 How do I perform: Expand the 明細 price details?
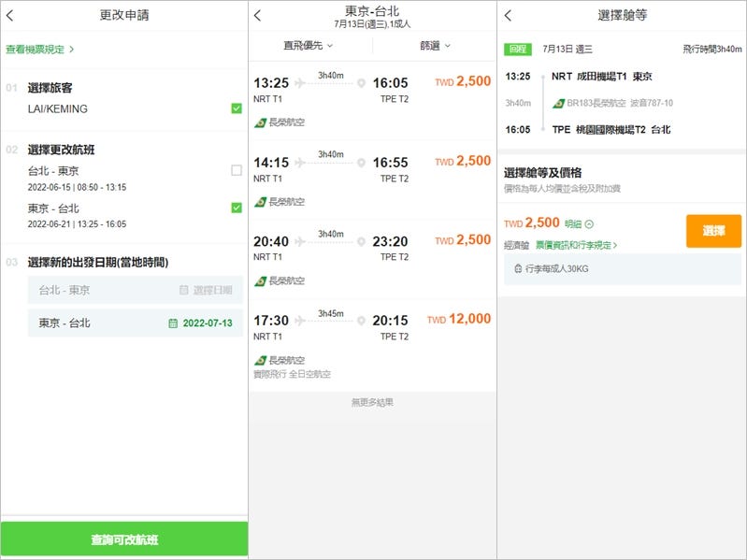[x=579, y=223]
